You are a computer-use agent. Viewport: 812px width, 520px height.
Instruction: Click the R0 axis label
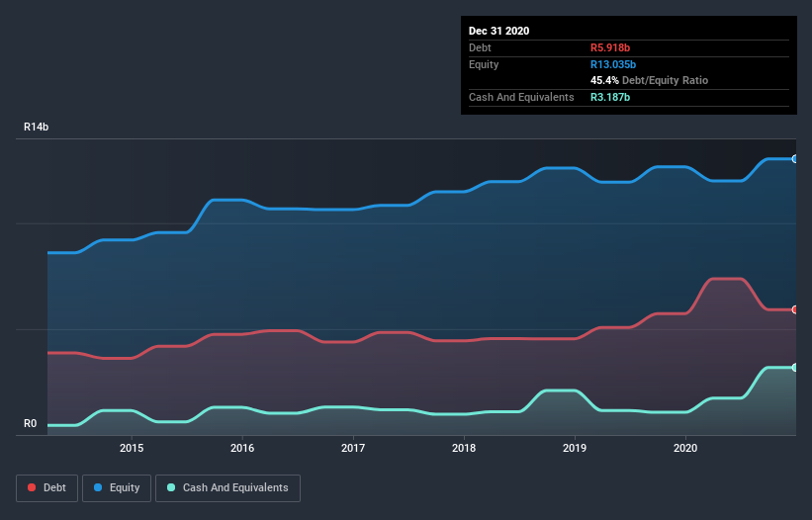(30, 423)
